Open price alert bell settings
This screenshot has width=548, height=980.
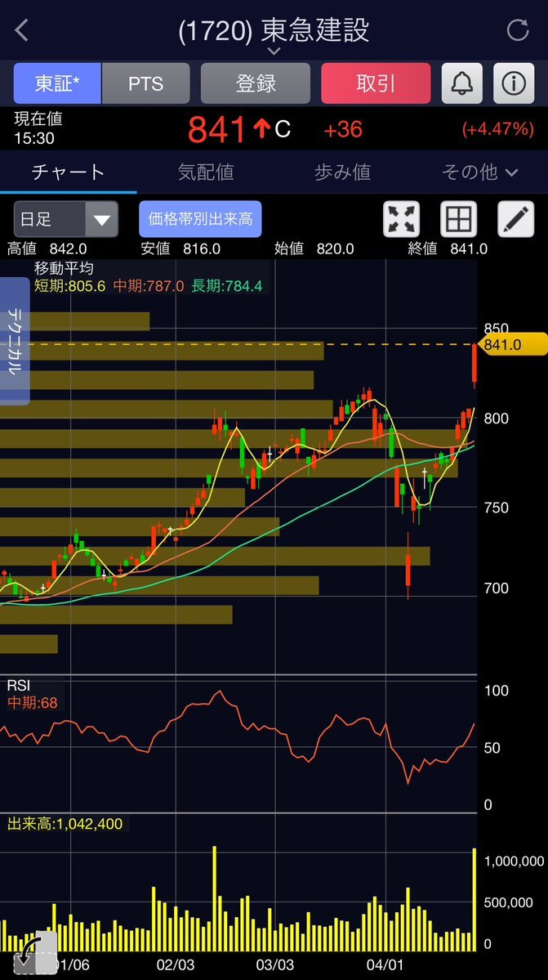[462, 83]
